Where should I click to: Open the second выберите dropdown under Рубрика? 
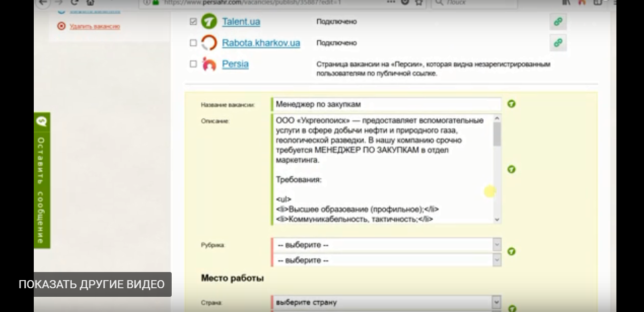[386, 260]
